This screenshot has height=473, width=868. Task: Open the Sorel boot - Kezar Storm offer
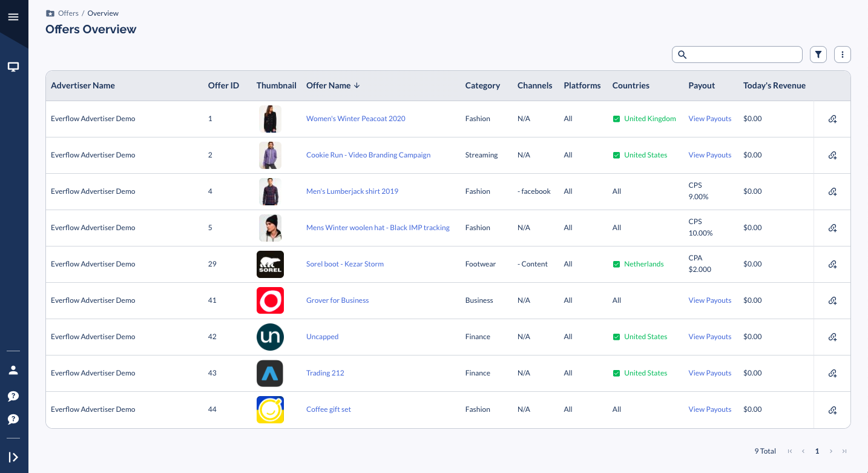click(x=345, y=264)
